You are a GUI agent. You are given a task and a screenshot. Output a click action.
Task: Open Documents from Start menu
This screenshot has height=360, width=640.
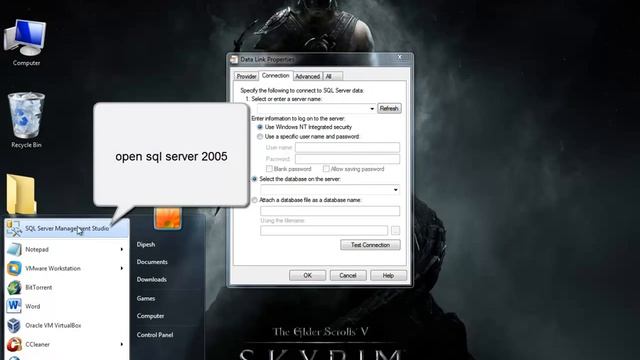(152, 262)
